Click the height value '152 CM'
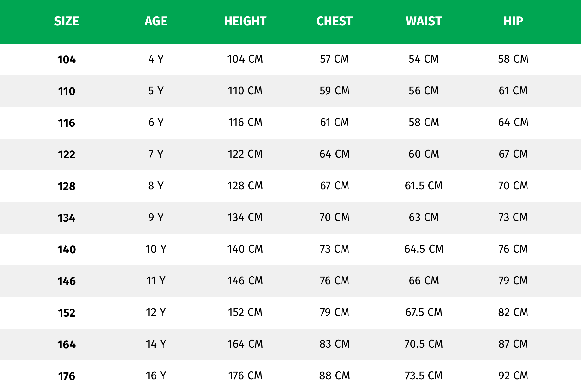581x392 pixels. pos(245,312)
